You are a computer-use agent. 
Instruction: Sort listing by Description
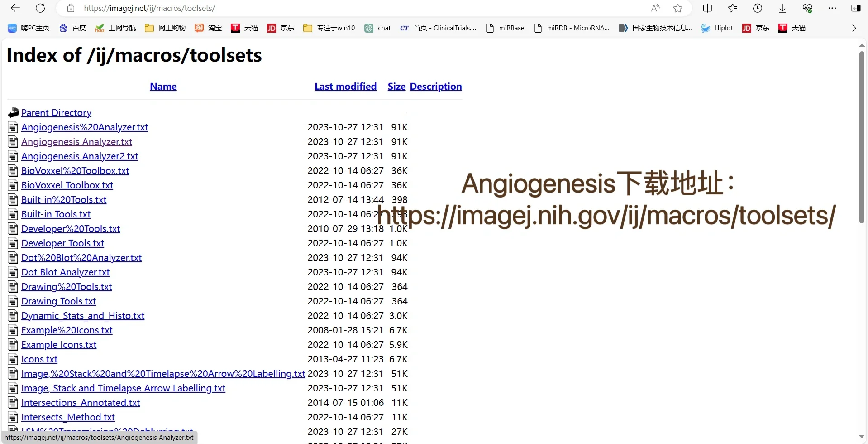point(436,87)
